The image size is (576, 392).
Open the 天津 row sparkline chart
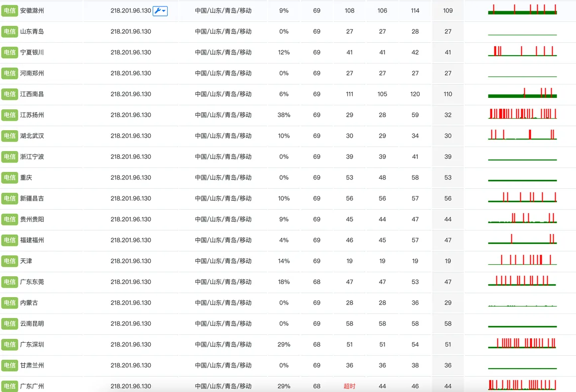pyautogui.click(x=522, y=259)
